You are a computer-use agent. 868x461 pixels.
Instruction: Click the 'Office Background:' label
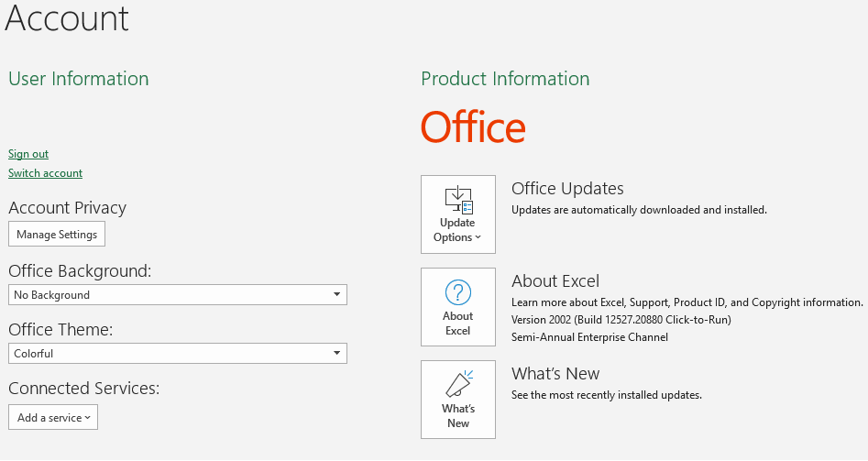(80, 271)
